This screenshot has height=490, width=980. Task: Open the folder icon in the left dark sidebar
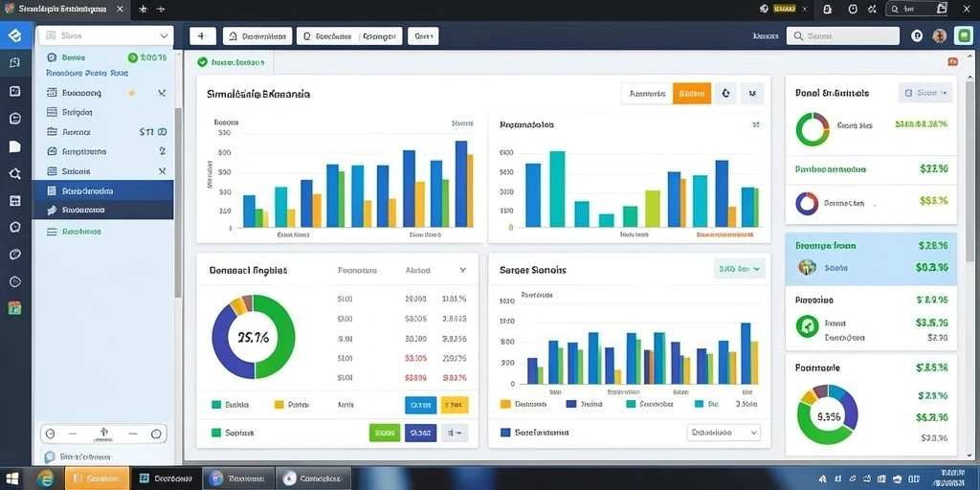click(15, 146)
